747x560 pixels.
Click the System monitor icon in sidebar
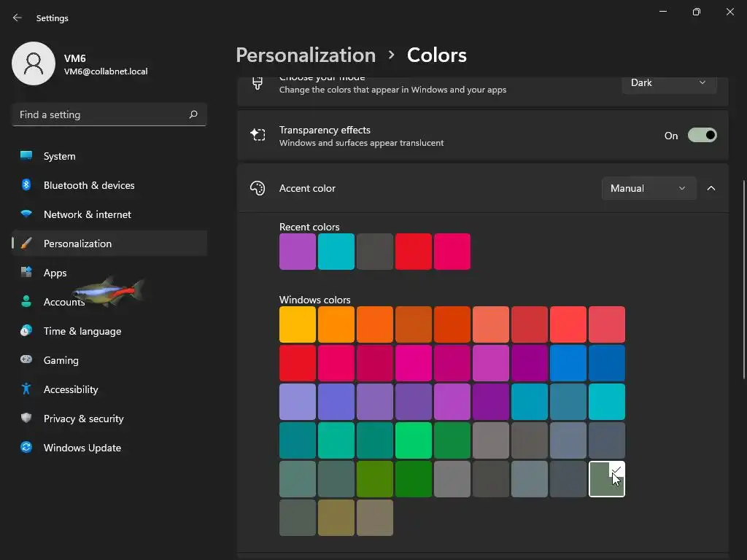(x=26, y=156)
